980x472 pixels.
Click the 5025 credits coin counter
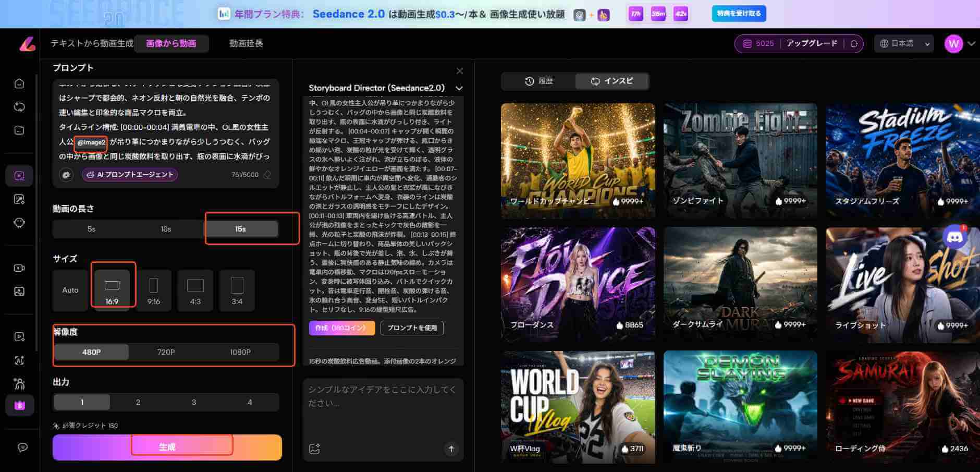tap(758, 44)
